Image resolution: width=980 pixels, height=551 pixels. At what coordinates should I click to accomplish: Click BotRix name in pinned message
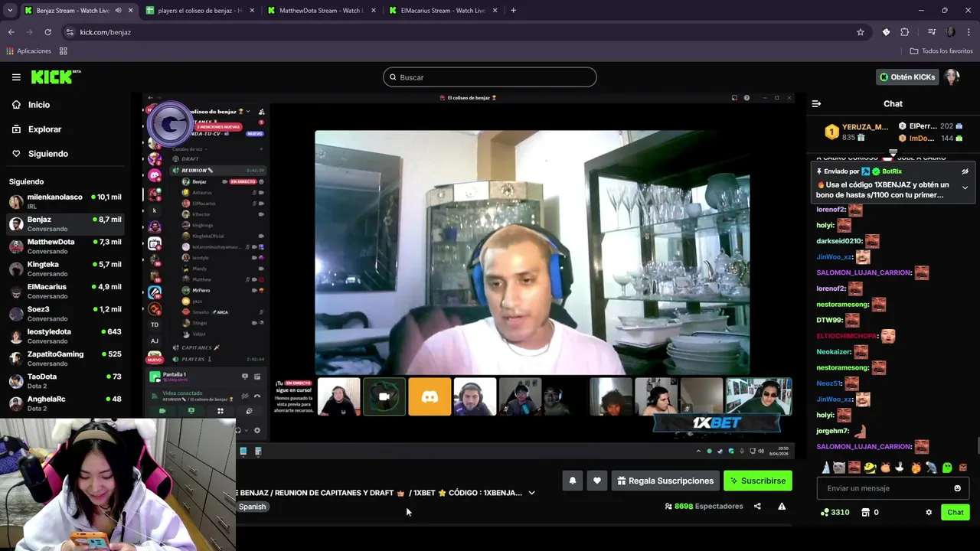(x=891, y=171)
